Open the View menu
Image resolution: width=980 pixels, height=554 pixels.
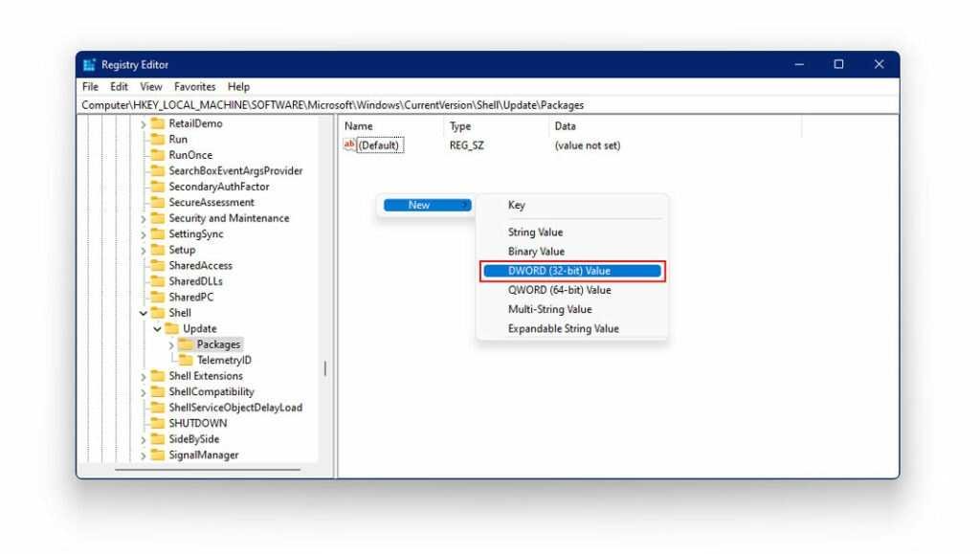click(x=150, y=87)
